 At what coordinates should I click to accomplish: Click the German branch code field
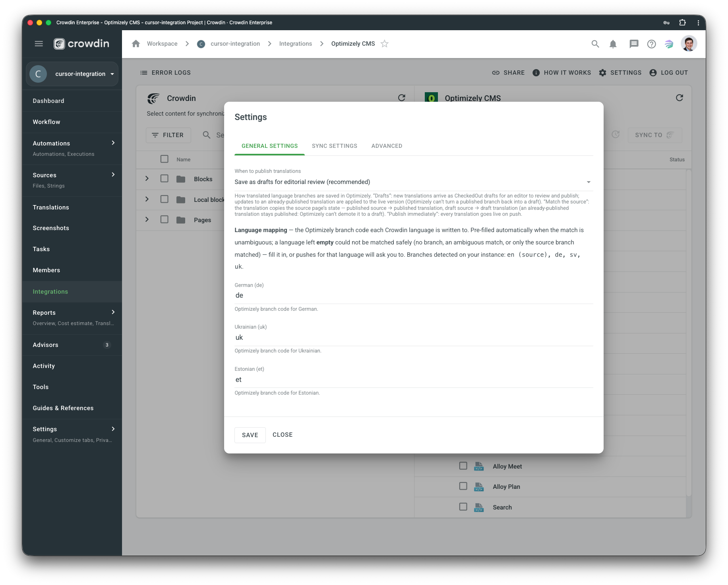(x=414, y=296)
